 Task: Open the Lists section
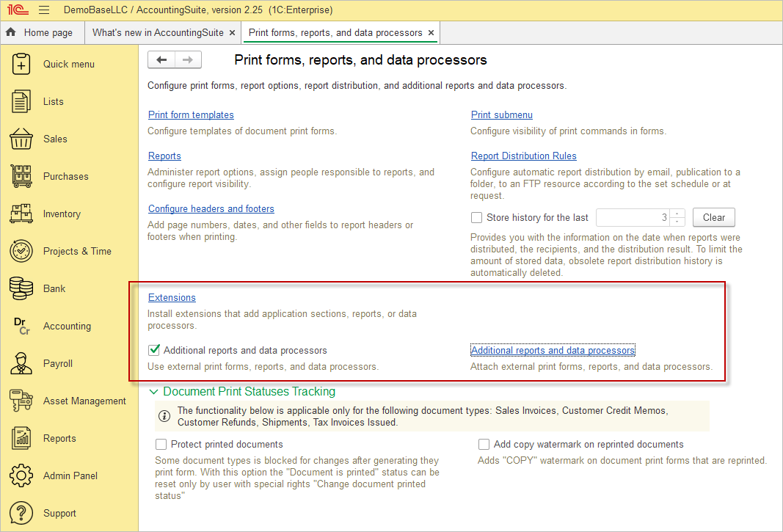tap(54, 101)
